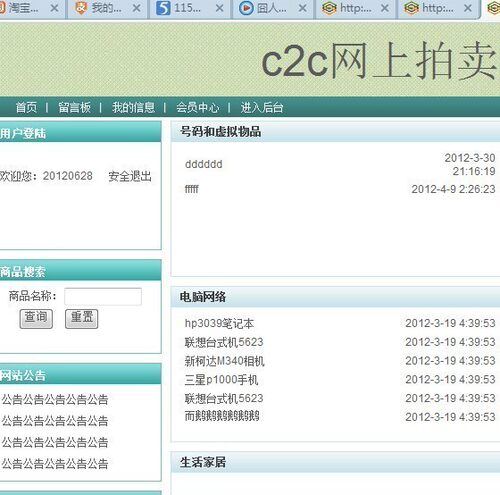Switch to the second http:... tab
Viewport: 500px width, 495px height.
(437, 8)
